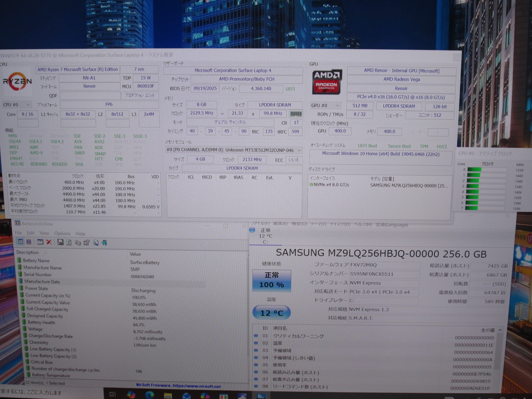This screenshot has width=532, height=399.
Task: Select the Battery Health row
Action: tap(42, 323)
